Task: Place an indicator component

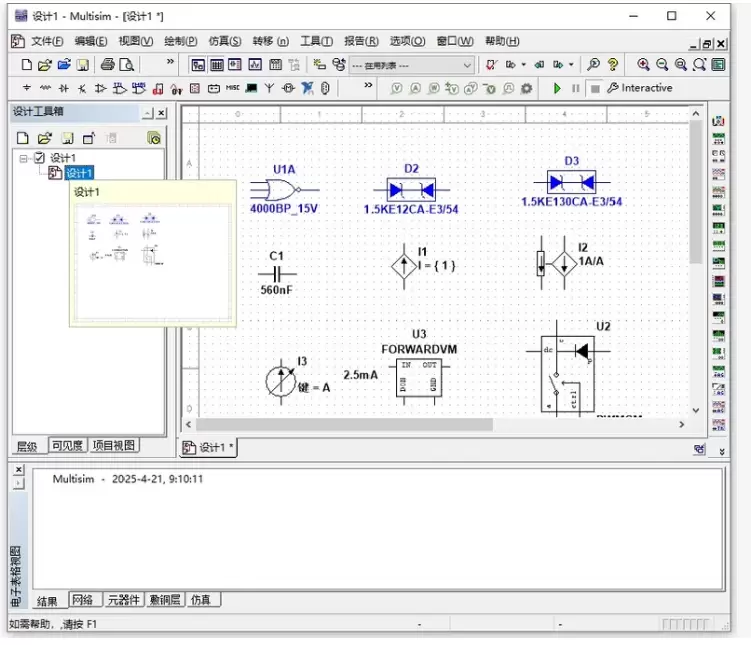Action: pyautogui.click(x=194, y=88)
